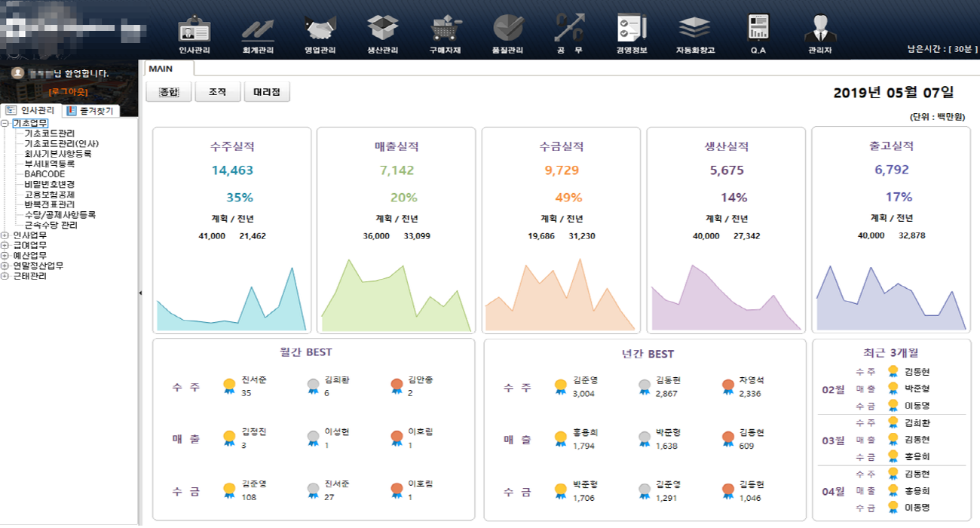This screenshot has height=528, width=980.
Task: Switch to the 즐겨찾기 favorites tab
Action: coord(90,111)
